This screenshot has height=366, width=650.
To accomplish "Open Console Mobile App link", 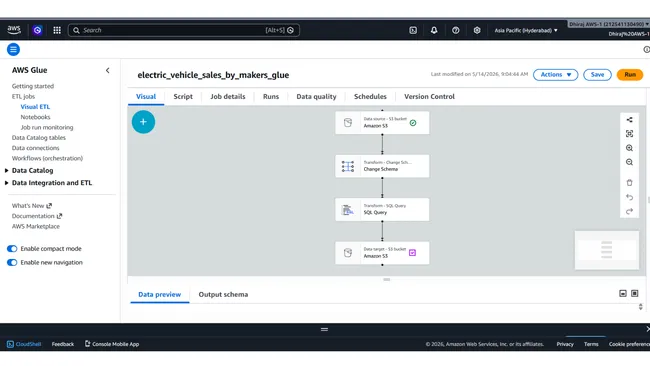I will (112, 344).
